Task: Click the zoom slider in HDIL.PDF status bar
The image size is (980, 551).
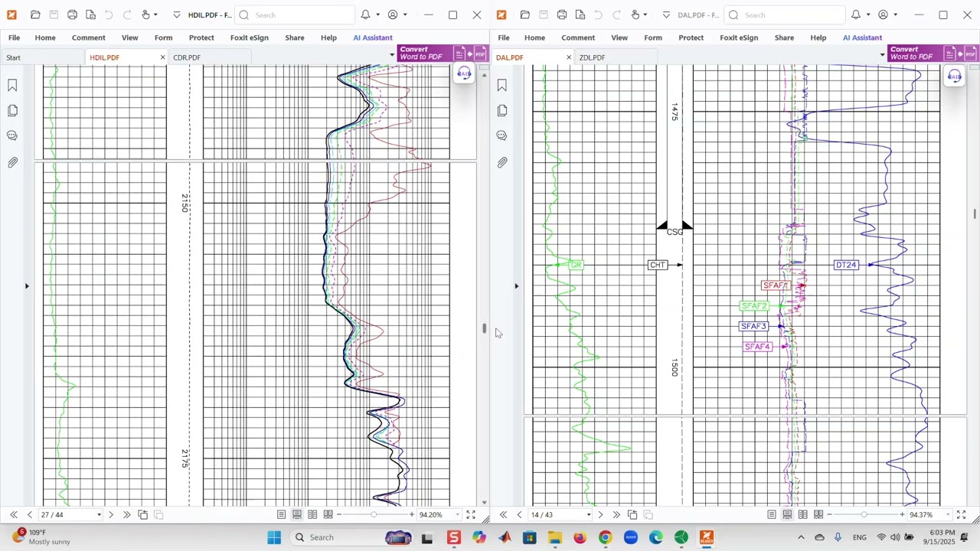Action: (x=374, y=515)
